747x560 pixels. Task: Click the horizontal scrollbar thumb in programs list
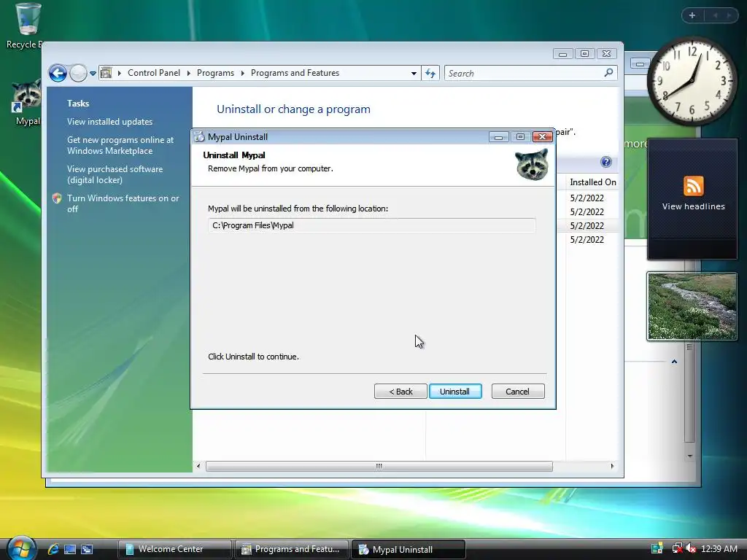click(x=379, y=466)
